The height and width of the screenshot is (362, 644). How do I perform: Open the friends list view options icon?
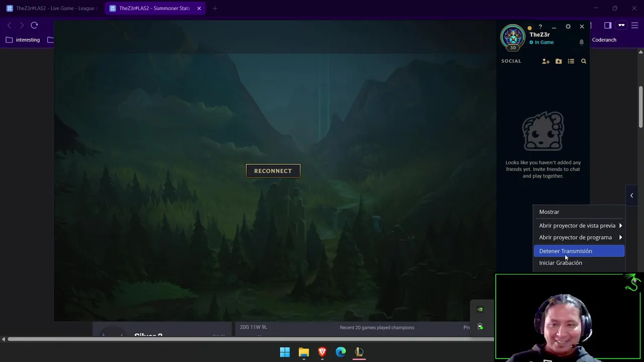(x=571, y=61)
